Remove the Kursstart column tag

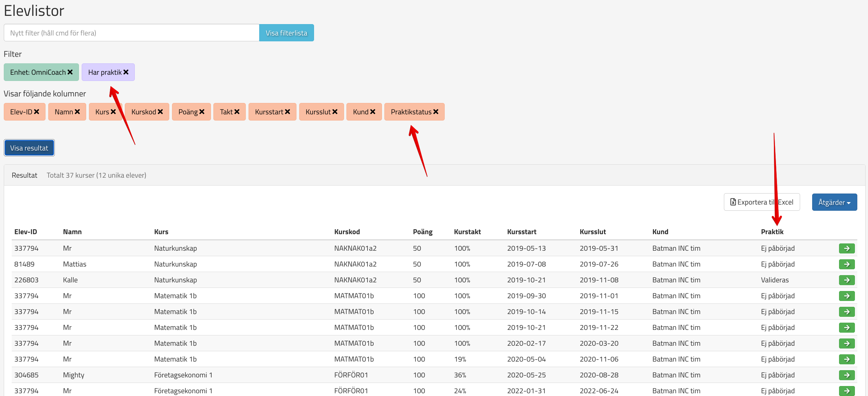(287, 112)
